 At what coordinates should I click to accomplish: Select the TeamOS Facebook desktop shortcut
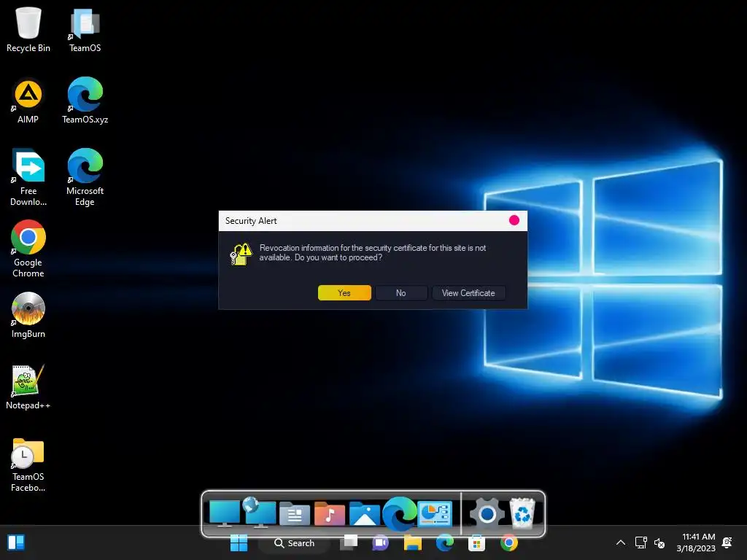pyautogui.click(x=28, y=464)
